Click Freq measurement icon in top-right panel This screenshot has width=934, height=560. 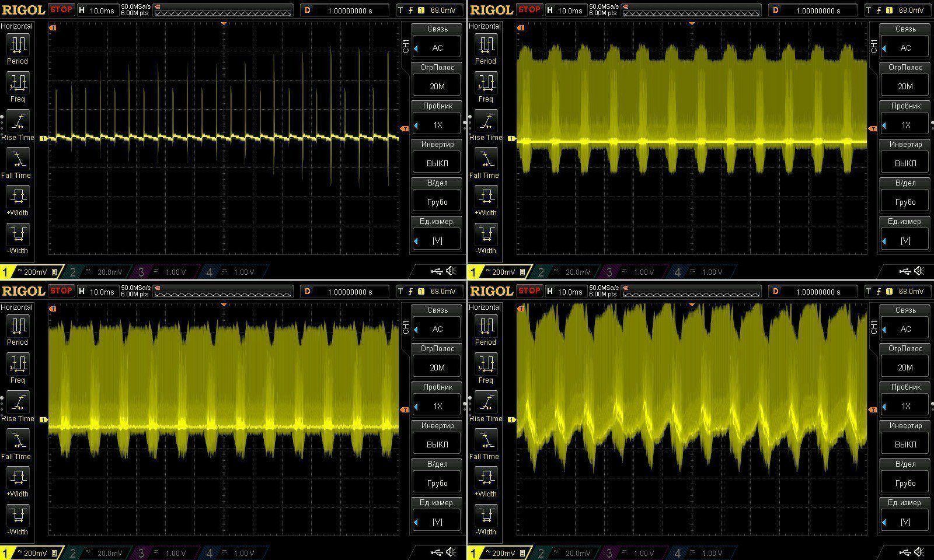click(486, 86)
